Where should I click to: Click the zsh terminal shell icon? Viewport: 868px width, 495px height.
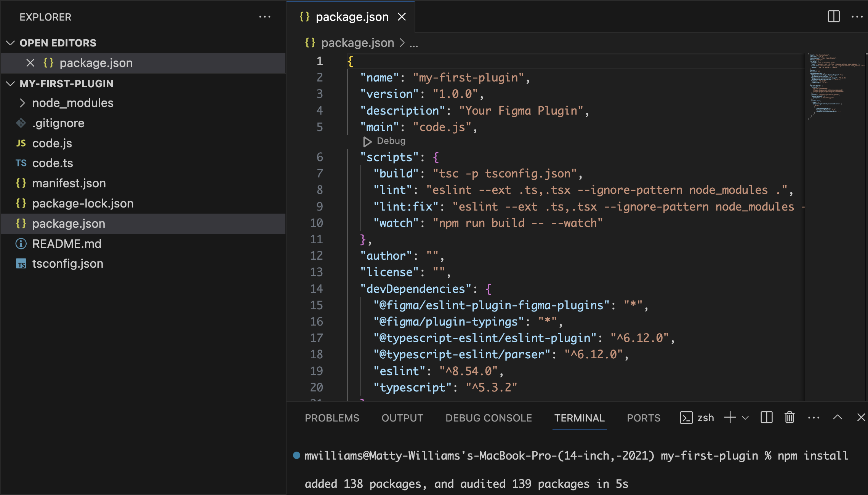coord(686,418)
